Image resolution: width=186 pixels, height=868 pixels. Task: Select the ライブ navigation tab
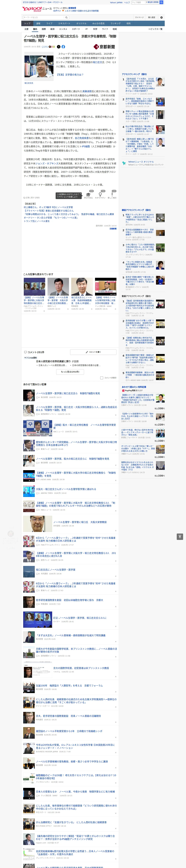tap(49, 23)
